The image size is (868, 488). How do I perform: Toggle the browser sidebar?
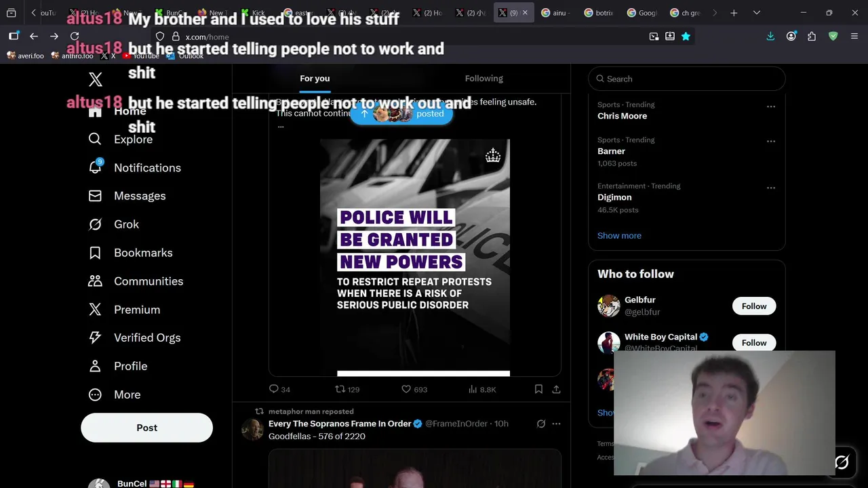[x=14, y=37]
